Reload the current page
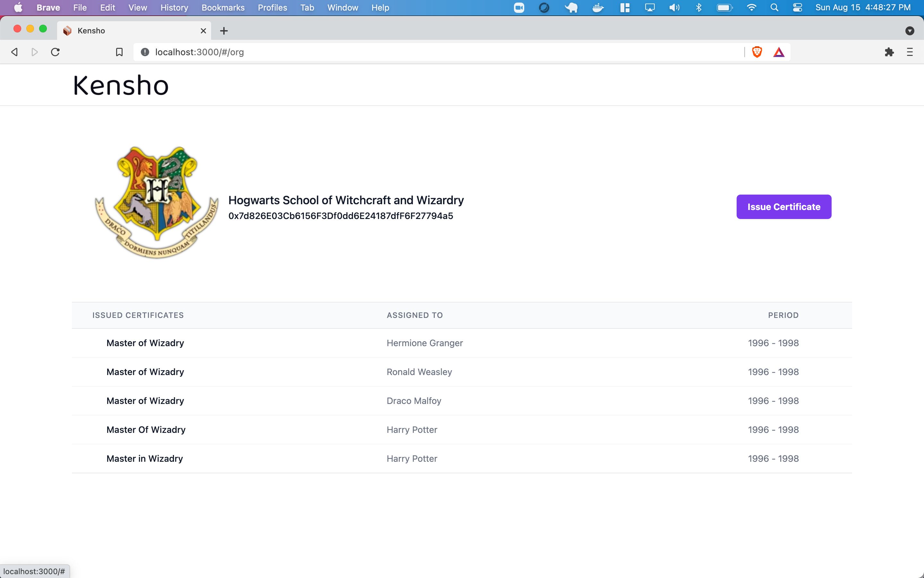Screen dimensions: 924x578 (x=56, y=52)
